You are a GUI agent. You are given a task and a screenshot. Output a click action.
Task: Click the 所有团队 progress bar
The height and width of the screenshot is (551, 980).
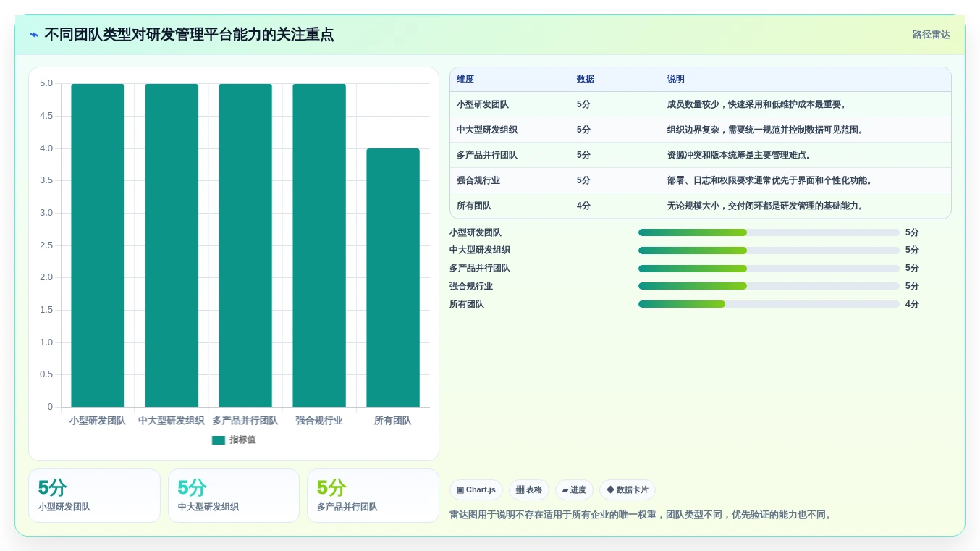tap(769, 304)
